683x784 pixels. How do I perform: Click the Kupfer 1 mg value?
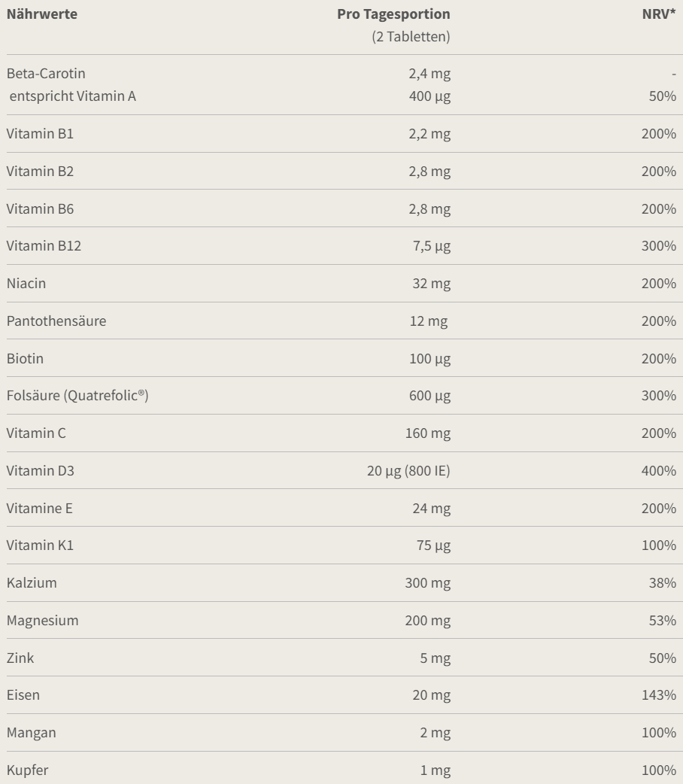click(x=436, y=770)
